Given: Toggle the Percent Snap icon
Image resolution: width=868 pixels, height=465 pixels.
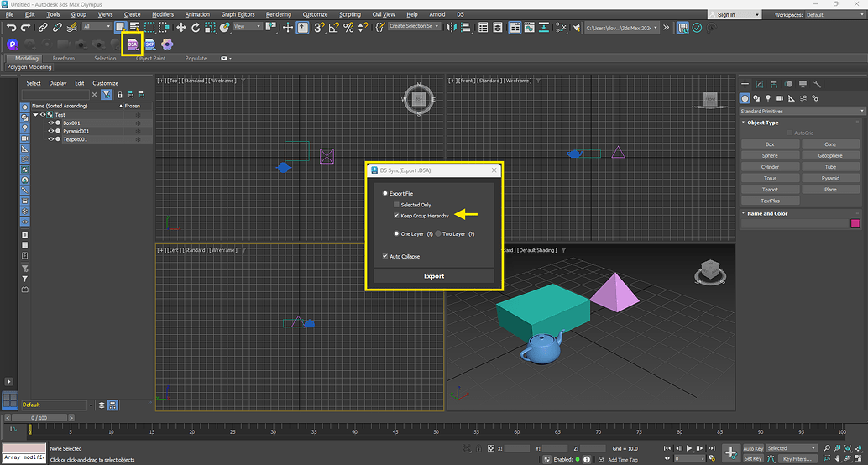Looking at the screenshot, I should click(x=348, y=27).
